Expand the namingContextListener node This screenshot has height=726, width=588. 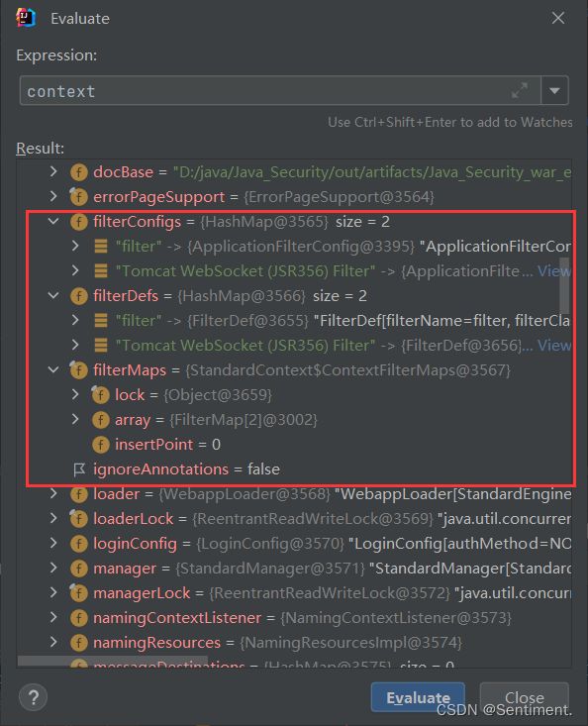click(x=53, y=617)
